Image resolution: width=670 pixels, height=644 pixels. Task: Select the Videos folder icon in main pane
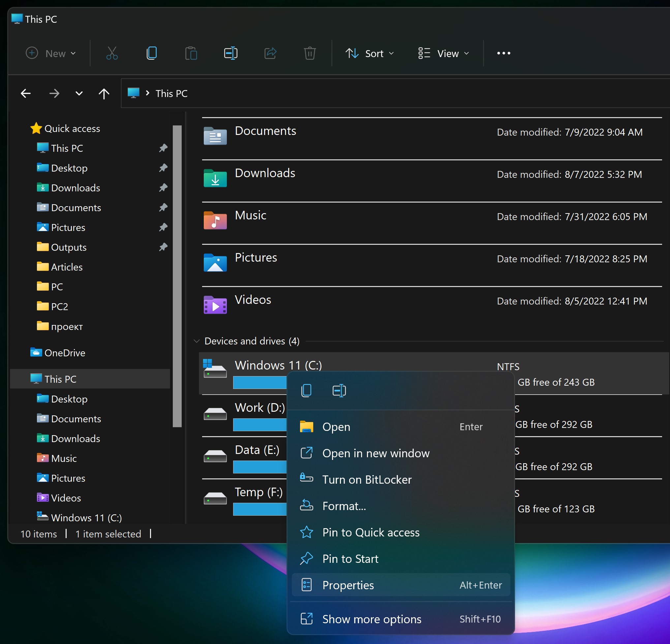coord(215,305)
